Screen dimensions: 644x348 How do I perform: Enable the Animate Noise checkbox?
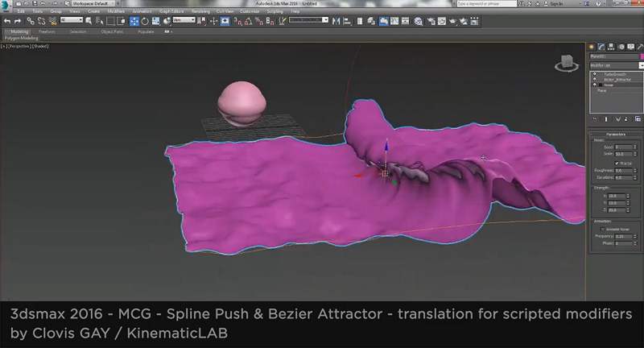(602, 230)
